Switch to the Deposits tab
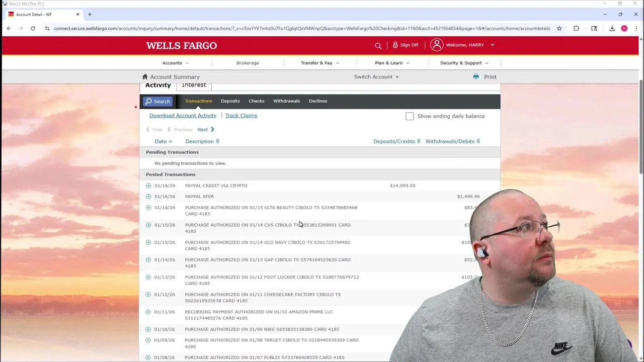Viewport: 644px width, 362px height. (230, 101)
